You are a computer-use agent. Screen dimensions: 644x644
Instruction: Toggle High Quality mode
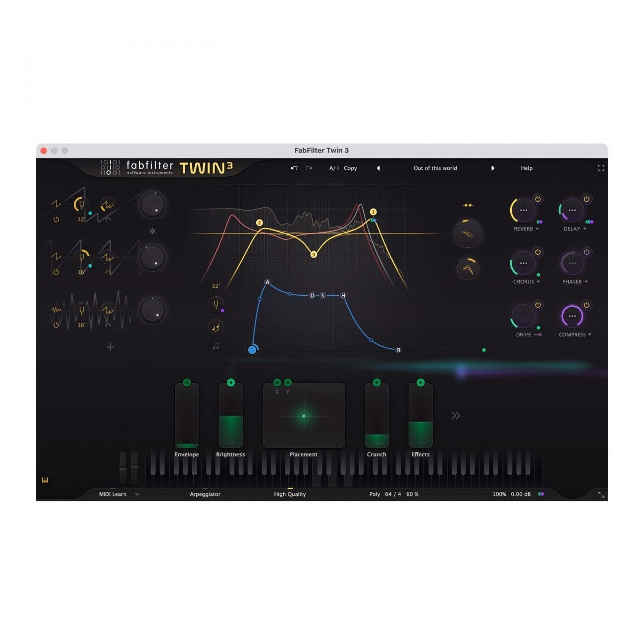[290, 494]
